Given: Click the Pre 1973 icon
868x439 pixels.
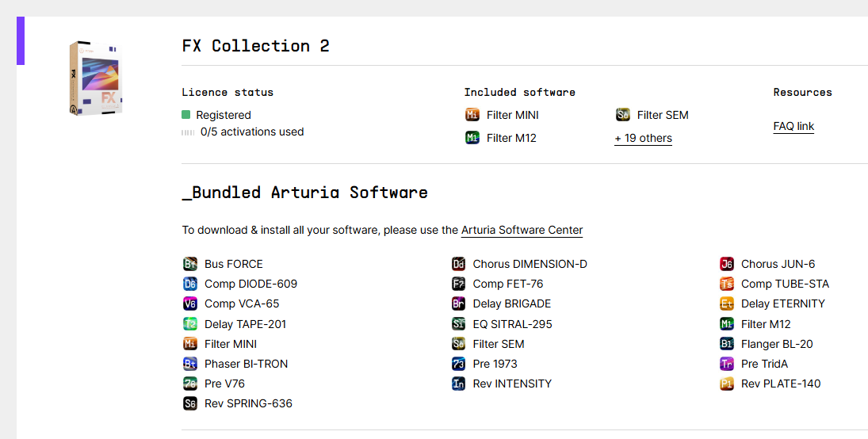Looking at the screenshot, I should [x=458, y=364].
